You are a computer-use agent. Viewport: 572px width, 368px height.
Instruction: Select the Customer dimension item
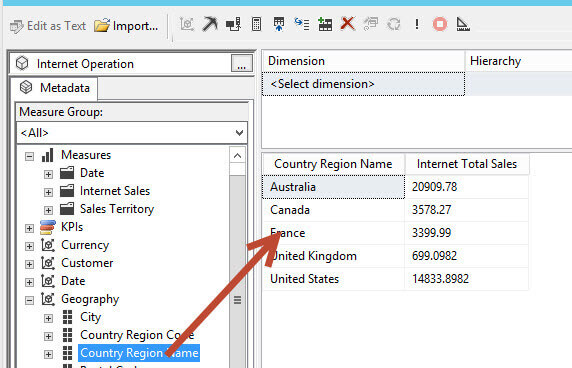click(x=87, y=263)
